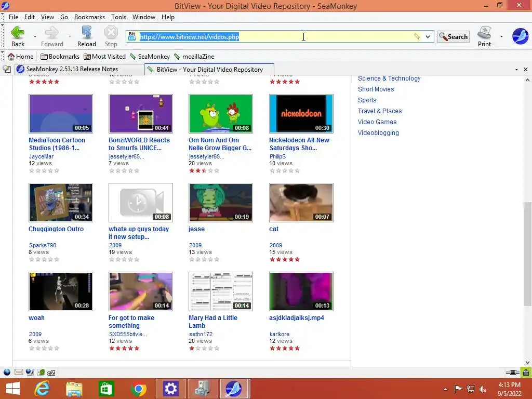
Task: Click the bookmark tag icon in the address bar
Action: tap(417, 36)
